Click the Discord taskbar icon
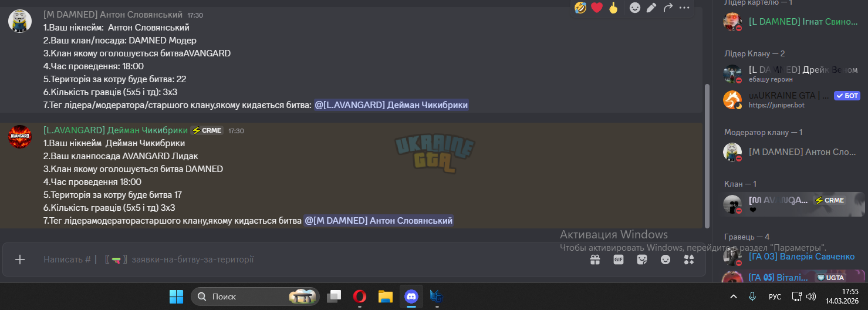 coord(411,296)
